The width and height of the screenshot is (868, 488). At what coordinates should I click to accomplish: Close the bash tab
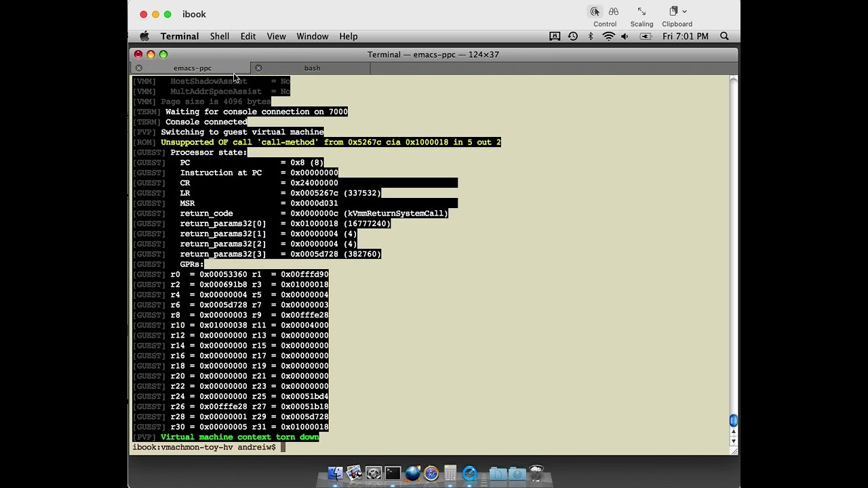(x=258, y=68)
